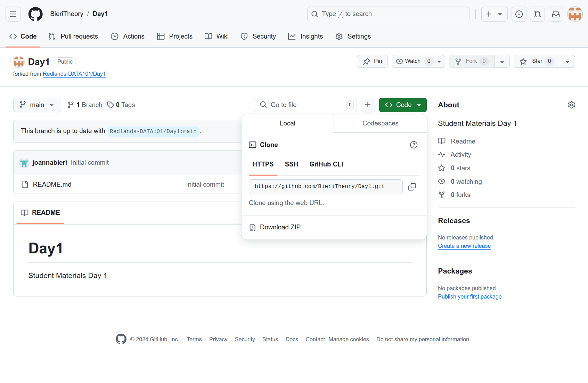Select the SSH clone option
Screen dimensions: 588x383
291,164
